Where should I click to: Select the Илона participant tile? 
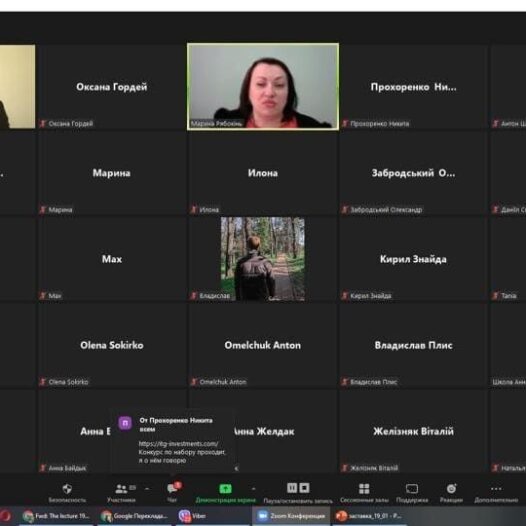click(x=263, y=172)
